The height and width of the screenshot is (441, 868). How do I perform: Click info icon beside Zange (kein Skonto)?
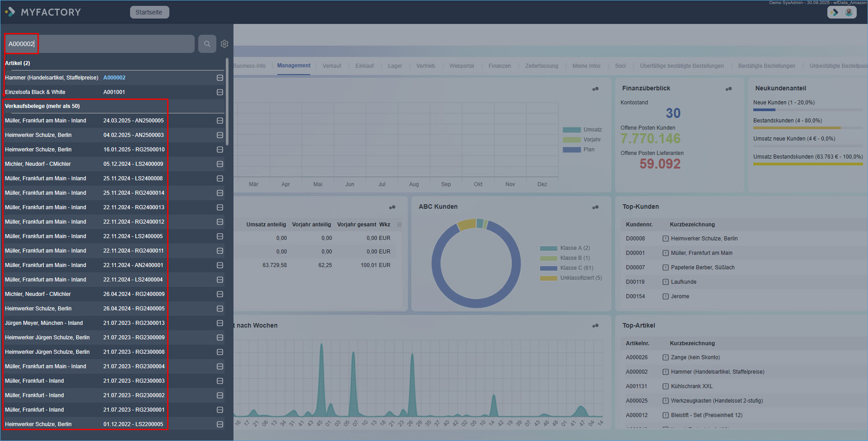coord(665,357)
